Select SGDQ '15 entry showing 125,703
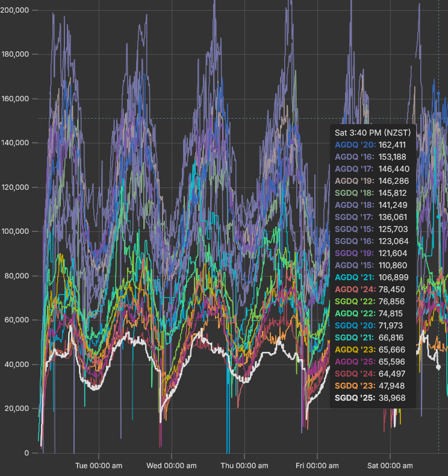Viewport: 448px width, 476px height. pyautogui.click(x=372, y=229)
